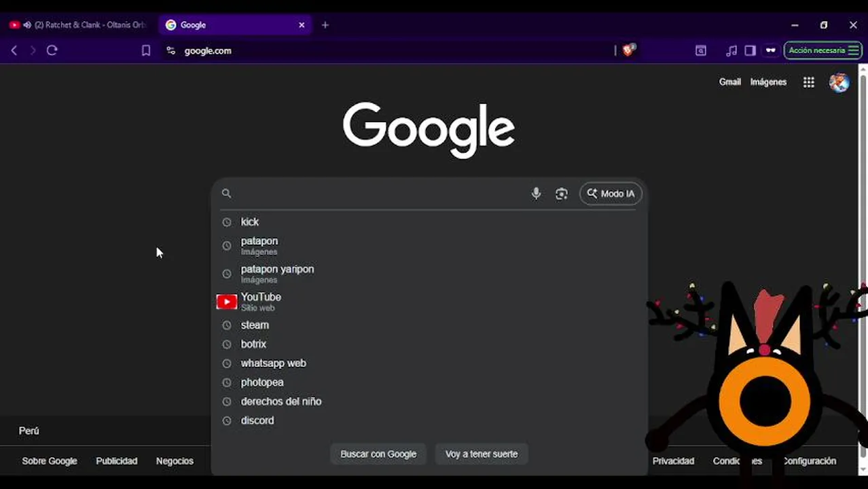
Task: Select the kick search suggestion
Action: 429,222
